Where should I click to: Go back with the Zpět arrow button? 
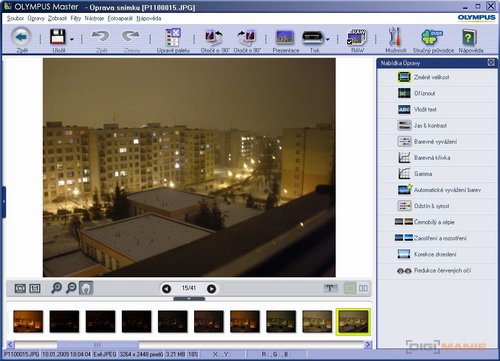21,37
